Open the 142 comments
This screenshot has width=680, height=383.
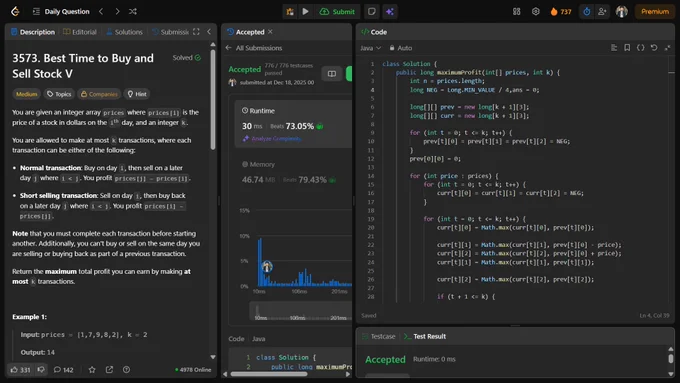pos(63,370)
